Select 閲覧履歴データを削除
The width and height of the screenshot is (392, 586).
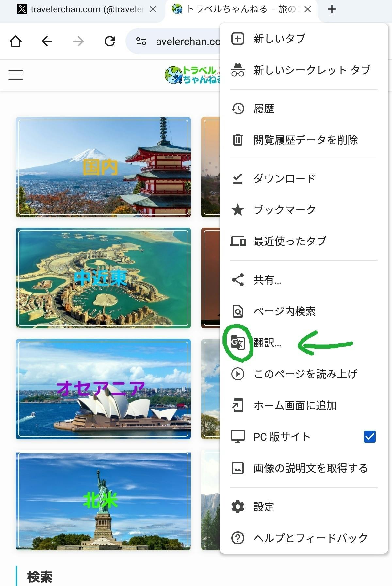click(x=304, y=140)
